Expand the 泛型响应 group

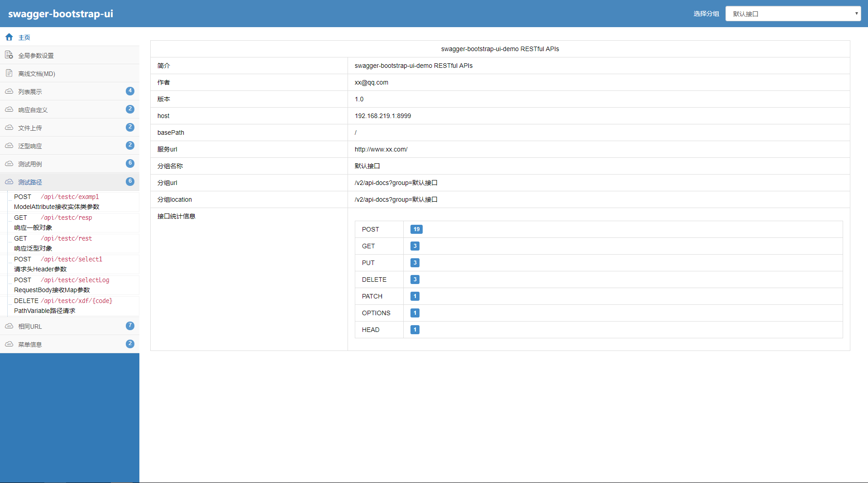70,146
